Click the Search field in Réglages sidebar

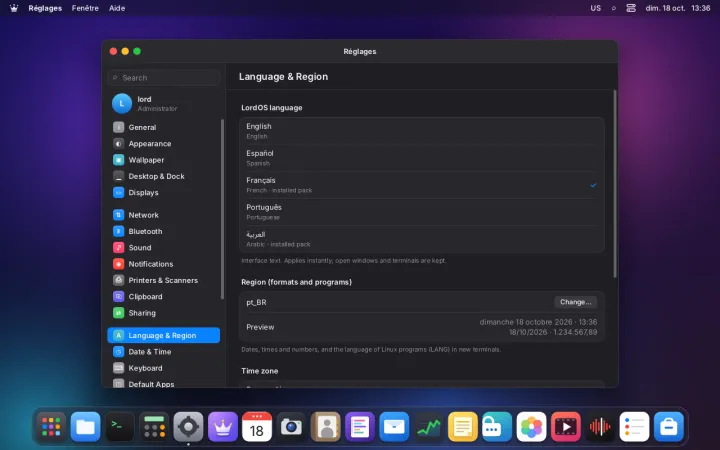pyautogui.click(x=163, y=78)
